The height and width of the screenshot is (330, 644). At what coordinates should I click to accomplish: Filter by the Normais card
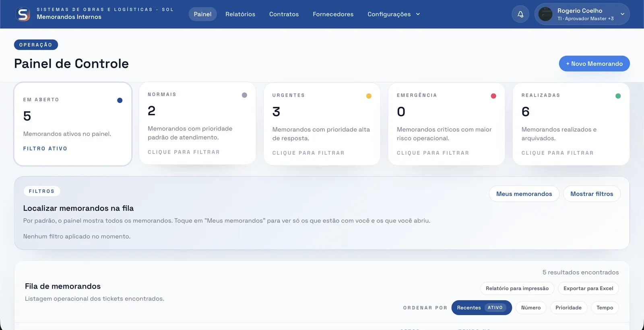coord(197,123)
